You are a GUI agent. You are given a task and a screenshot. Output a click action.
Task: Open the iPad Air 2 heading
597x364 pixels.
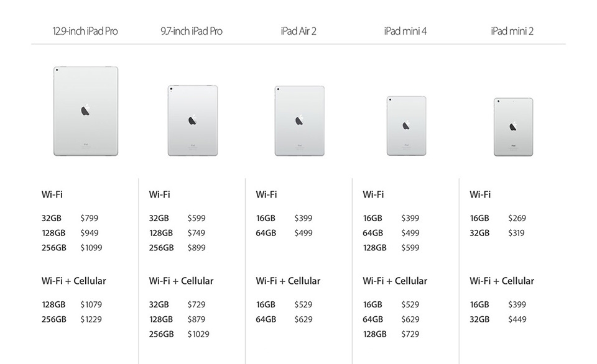(x=298, y=31)
